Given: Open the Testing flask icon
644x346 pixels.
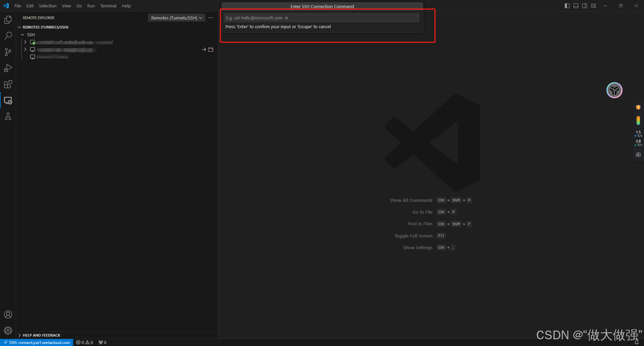Looking at the screenshot, I should (x=8, y=116).
